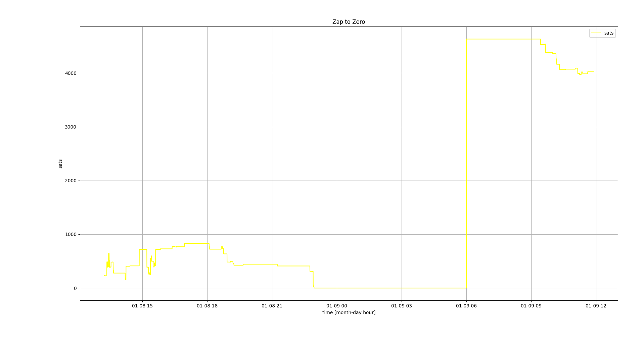The image size is (644, 342).
Task: Click the x-axis tick label '01-09 00'
Action: tap(337, 306)
